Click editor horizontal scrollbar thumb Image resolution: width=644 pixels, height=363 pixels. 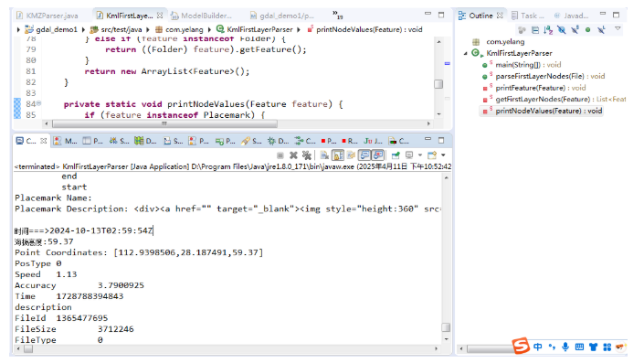164,123
